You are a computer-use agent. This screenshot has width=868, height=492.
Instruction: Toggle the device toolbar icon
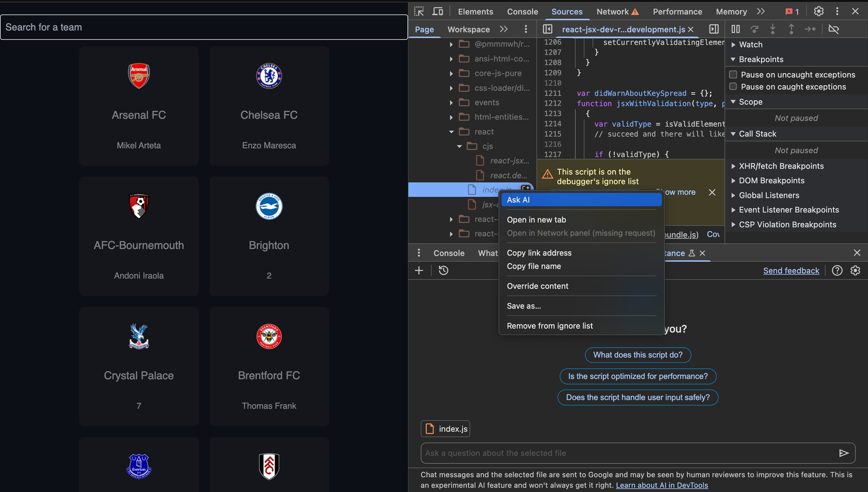(x=437, y=11)
